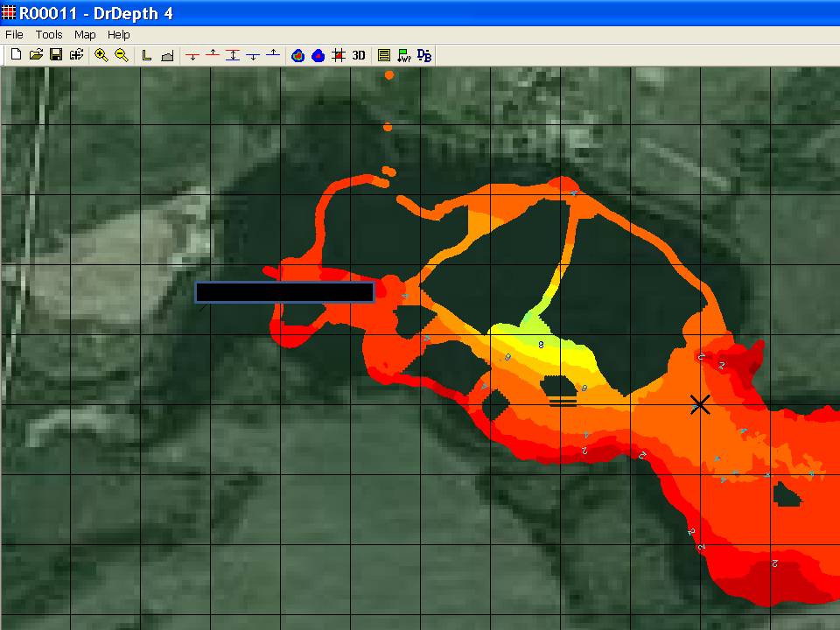Open a file with the folder icon
The width and height of the screenshot is (840, 630).
point(36,55)
